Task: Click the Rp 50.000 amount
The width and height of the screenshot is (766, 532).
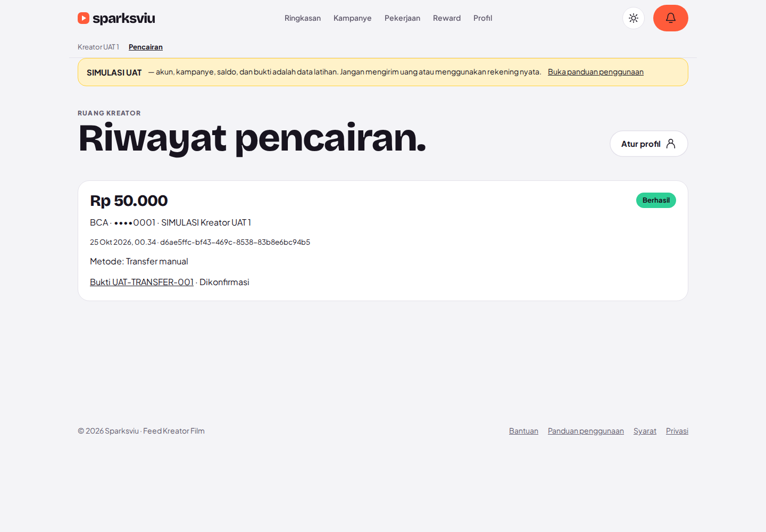Action: click(129, 201)
